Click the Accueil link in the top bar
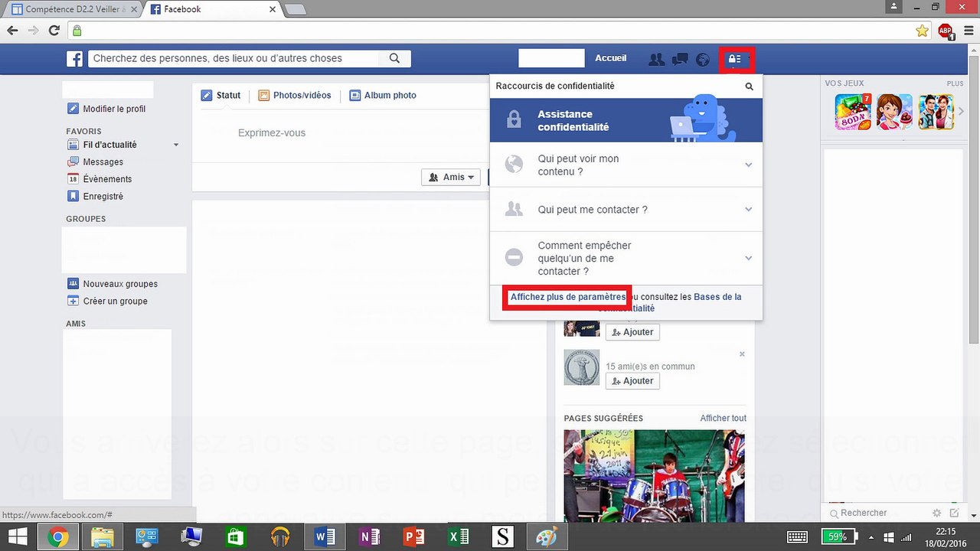Screen dimensions: 980x551 click(x=611, y=58)
